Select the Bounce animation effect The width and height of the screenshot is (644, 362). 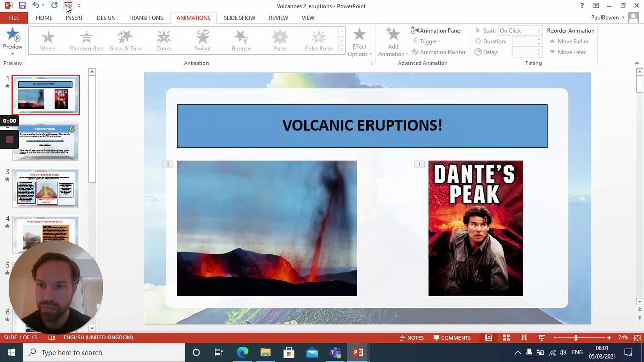(x=241, y=40)
